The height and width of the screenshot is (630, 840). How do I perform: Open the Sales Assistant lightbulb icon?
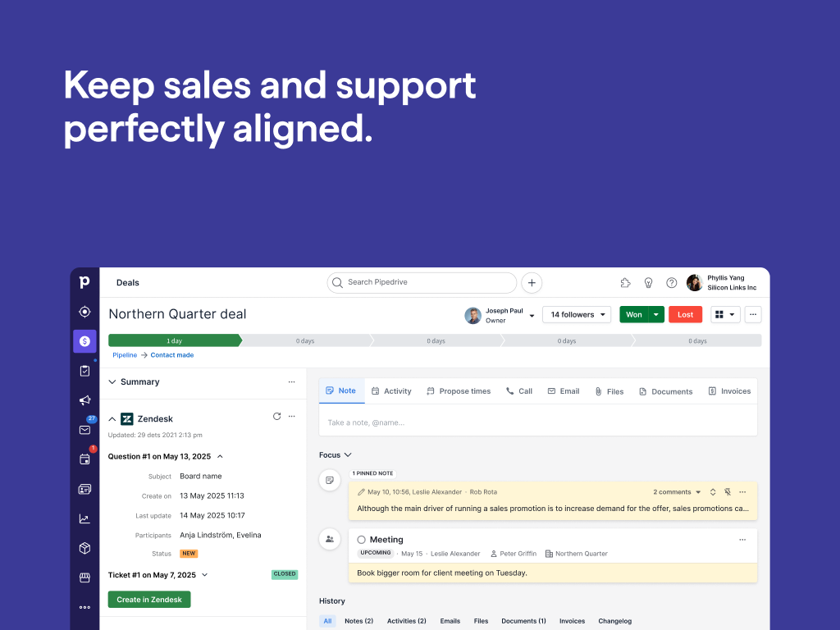(x=648, y=282)
